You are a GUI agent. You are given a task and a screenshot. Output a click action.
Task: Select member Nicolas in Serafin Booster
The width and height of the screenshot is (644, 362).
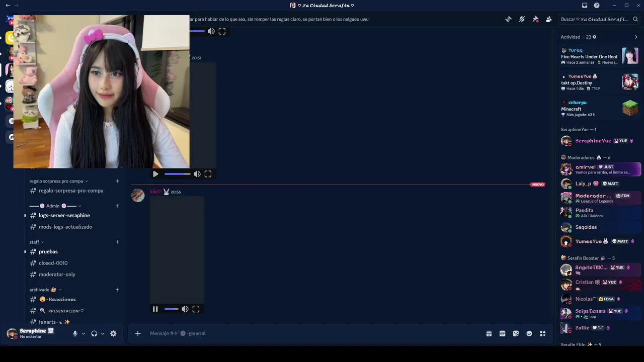coord(600,299)
